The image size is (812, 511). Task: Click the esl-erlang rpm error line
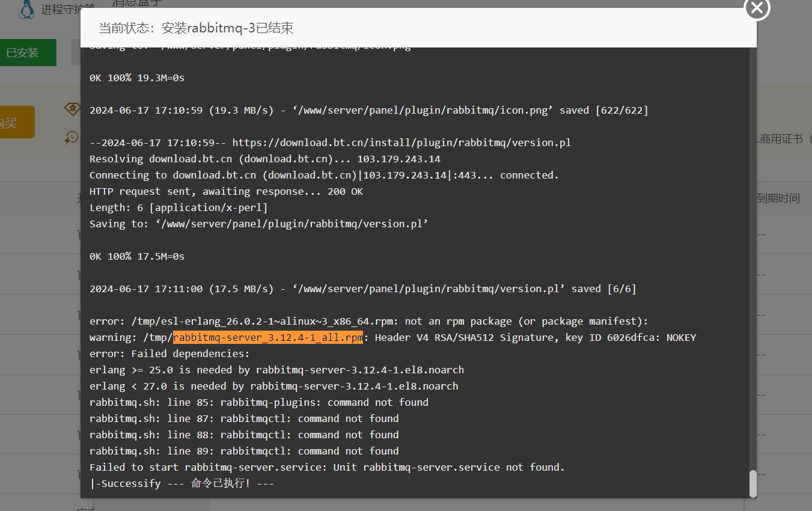point(368,321)
